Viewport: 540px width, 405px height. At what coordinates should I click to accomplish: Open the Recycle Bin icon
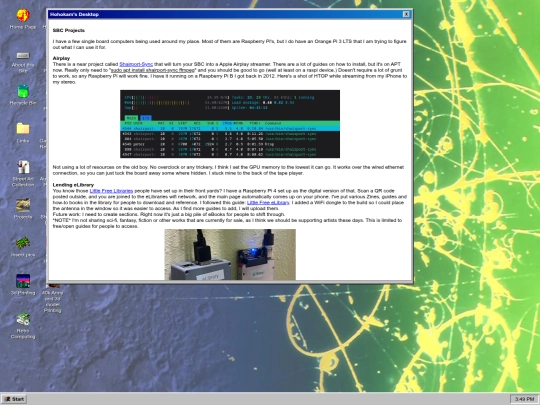(23, 95)
